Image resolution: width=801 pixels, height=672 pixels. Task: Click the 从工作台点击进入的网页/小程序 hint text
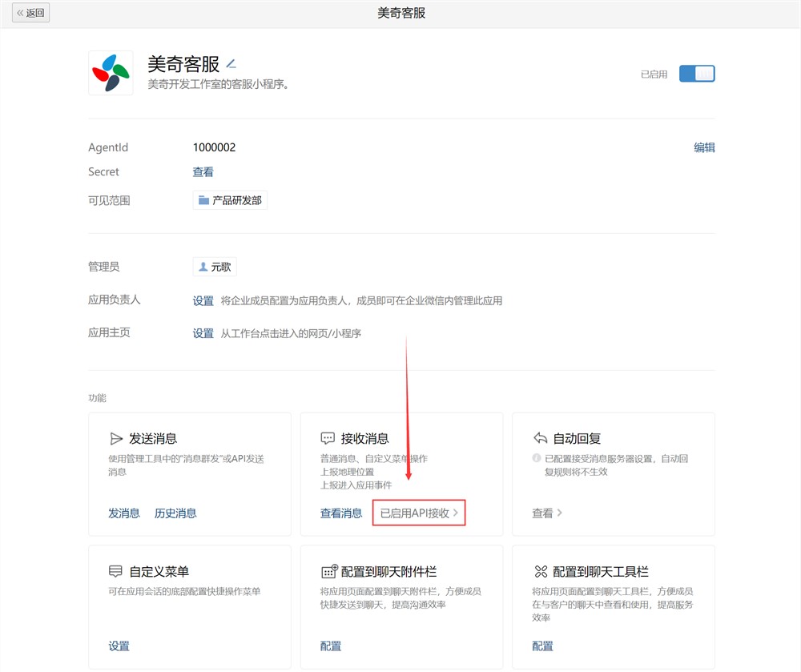[x=291, y=333]
